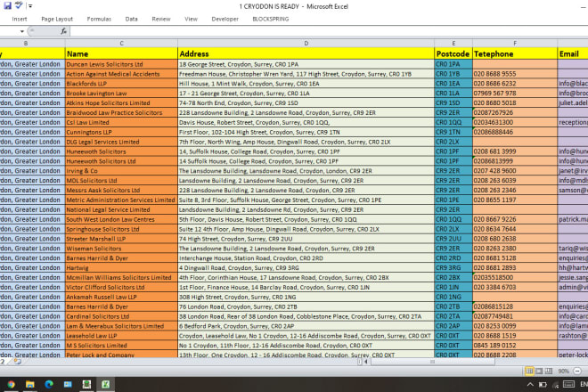This screenshot has width=588, height=392.
Task: Switch to the Data ribbon tab
Action: pos(131,19)
